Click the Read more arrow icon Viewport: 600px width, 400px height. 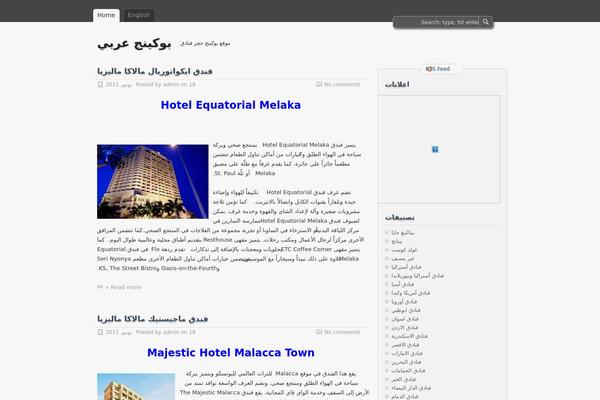click(x=100, y=287)
